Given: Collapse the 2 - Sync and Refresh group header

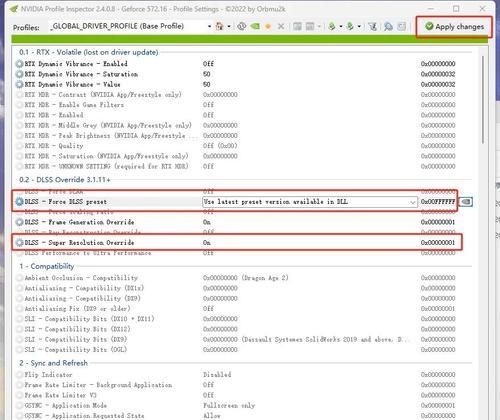Looking at the screenshot, I should pyautogui.click(x=53, y=363).
